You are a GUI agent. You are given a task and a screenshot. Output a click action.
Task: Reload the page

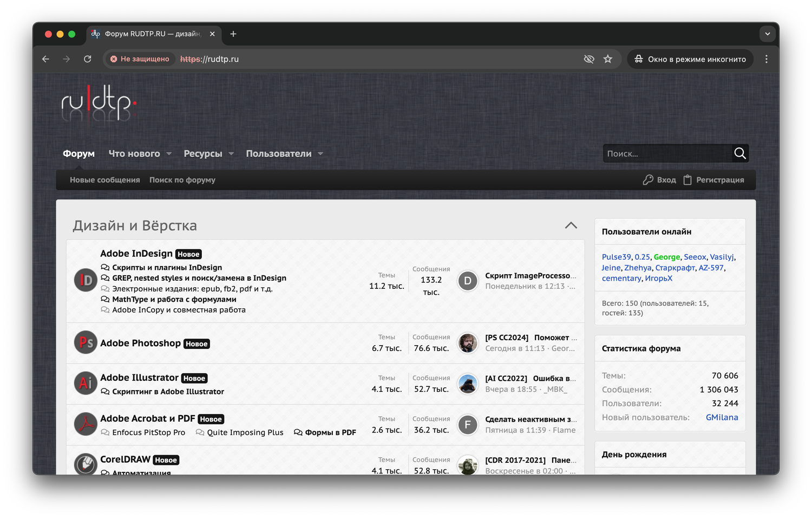(x=87, y=59)
